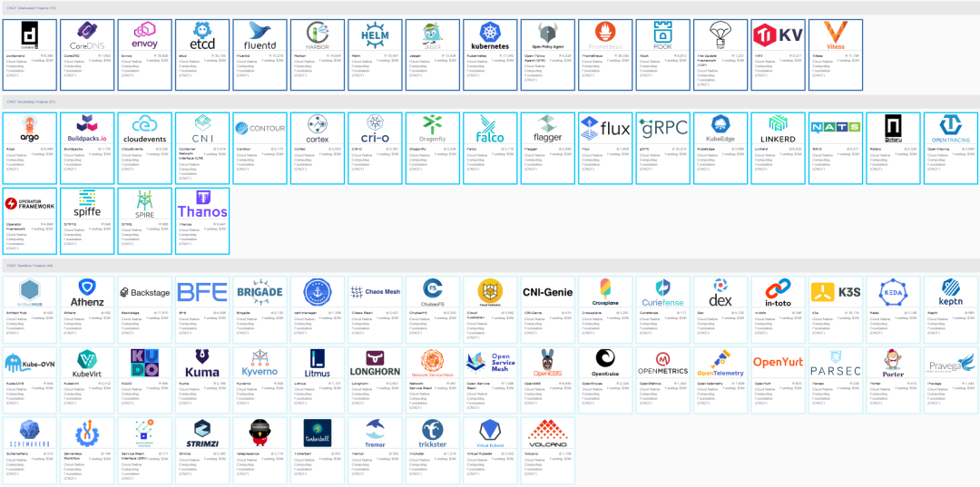Click the CRI-O logo
The height and width of the screenshot is (487, 980).
[x=375, y=129]
